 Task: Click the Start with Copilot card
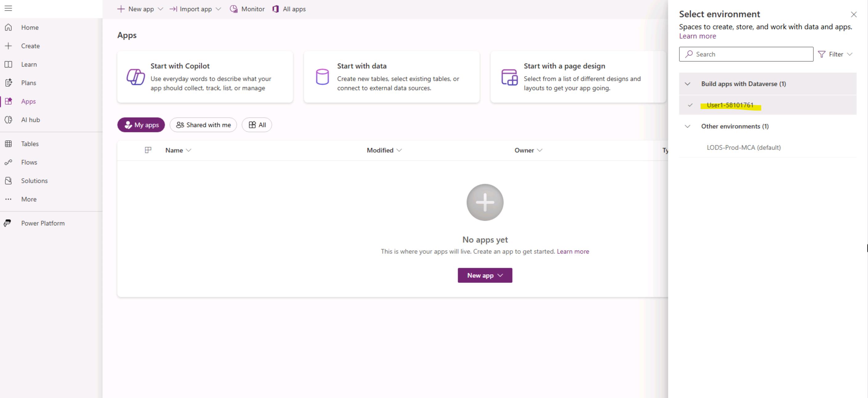(205, 77)
